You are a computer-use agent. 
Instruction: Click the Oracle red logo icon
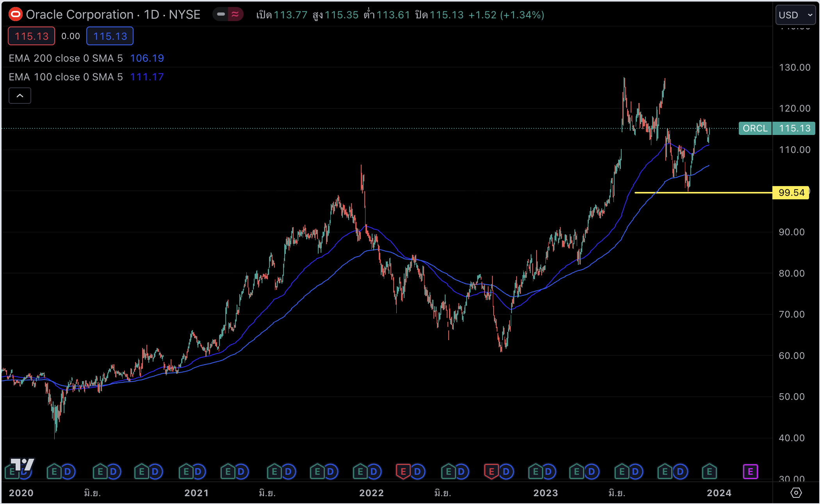point(16,15)
